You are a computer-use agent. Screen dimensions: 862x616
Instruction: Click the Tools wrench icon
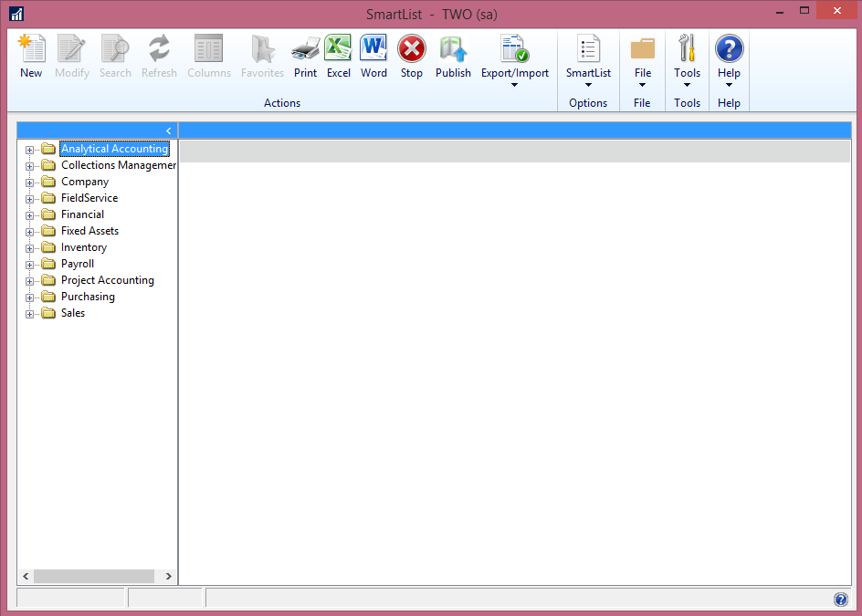(x=687, y=47)
